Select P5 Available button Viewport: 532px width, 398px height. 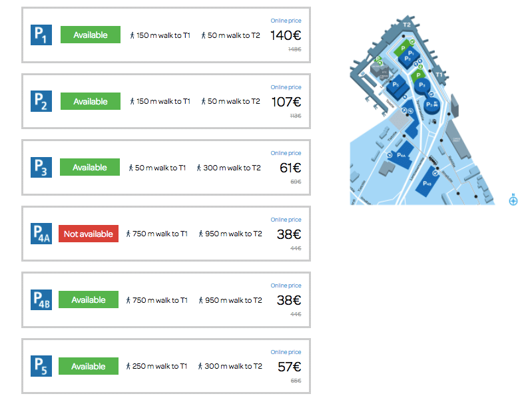point(89,366)
